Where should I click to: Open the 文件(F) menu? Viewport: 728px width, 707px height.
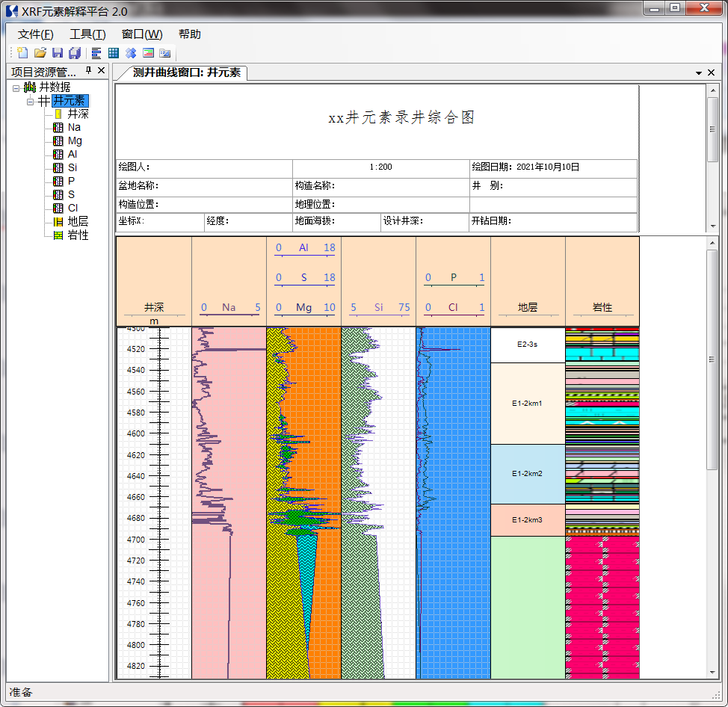(x=35, y=34)
